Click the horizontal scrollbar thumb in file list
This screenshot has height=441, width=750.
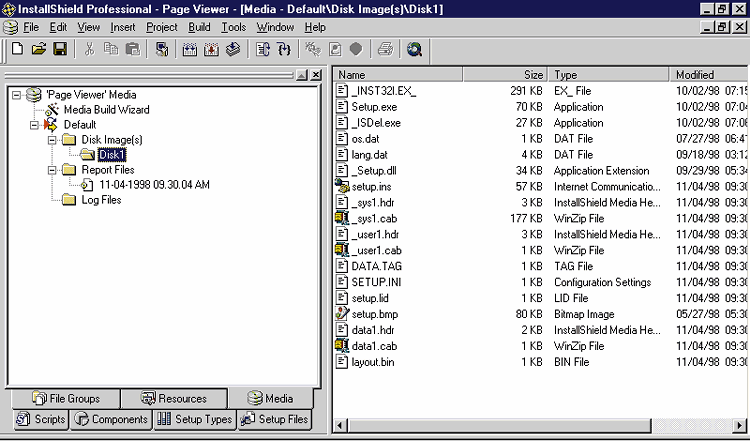click(x=499, y=425)
